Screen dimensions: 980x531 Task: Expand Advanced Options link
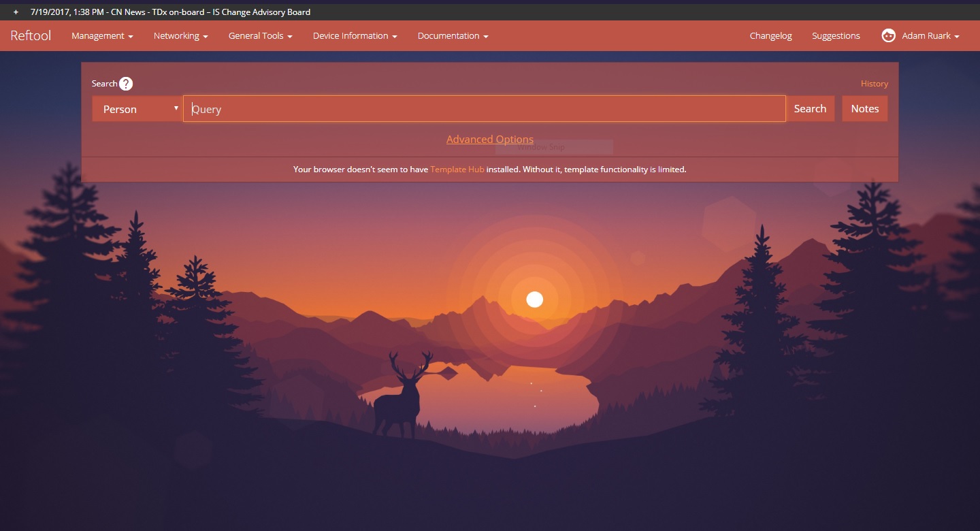coord(490,140)
